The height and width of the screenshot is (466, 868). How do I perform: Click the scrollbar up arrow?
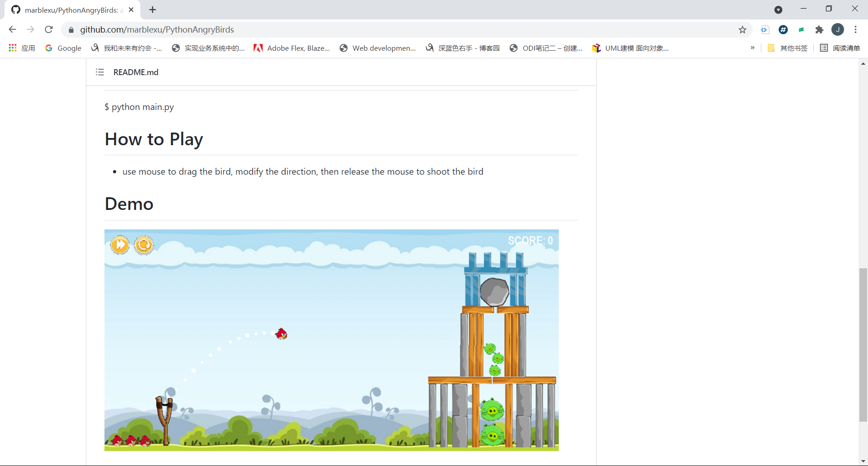863,64
